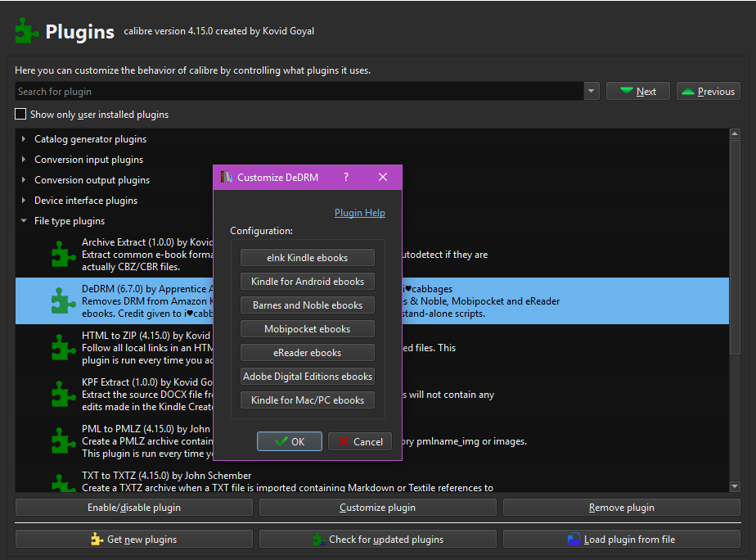Open Kindle for Android ebooks configuration
Viewport: 756px width, 560px height.
(x=308, y=281)
